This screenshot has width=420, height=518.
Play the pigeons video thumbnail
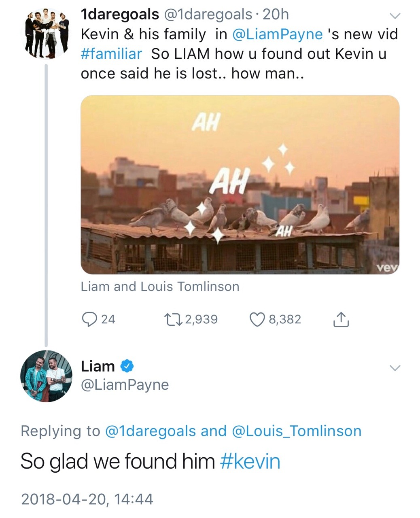click(x=240, y=185)
